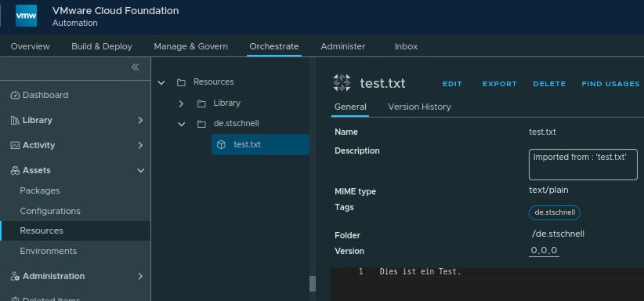Click the Name value test.txt
The image size is (644, 301).
(543, 132)
